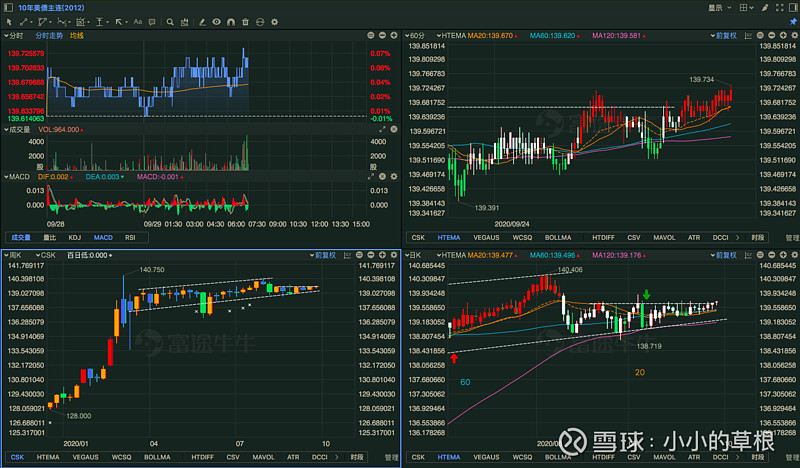Open the 60分 period dropdown
800x468 pixels.
(415, 36)
